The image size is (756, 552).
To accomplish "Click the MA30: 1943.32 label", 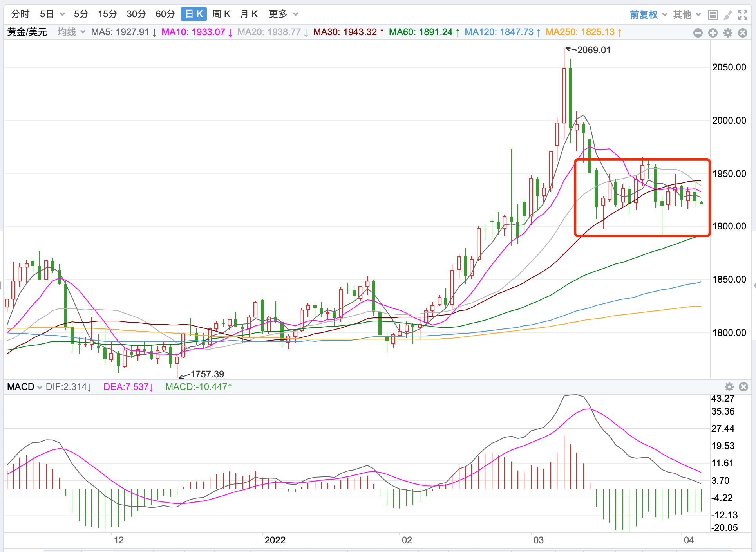I will click(x=349, y=32).
